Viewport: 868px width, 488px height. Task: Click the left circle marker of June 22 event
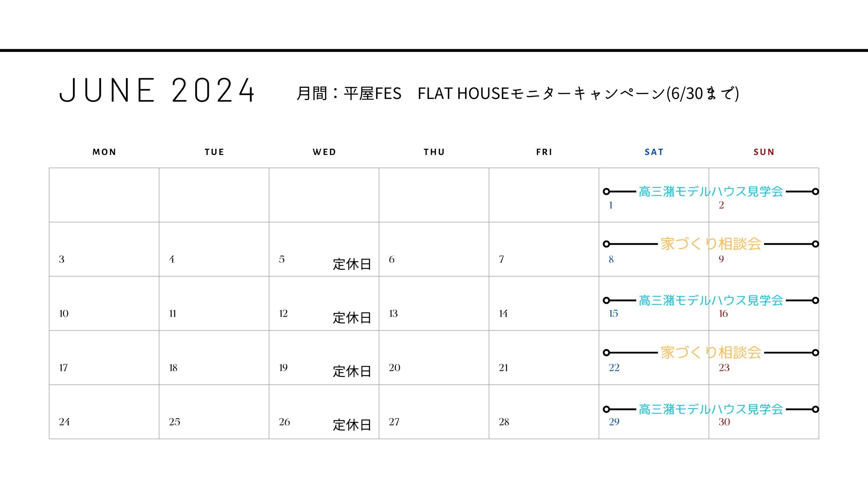click(607, 353)
